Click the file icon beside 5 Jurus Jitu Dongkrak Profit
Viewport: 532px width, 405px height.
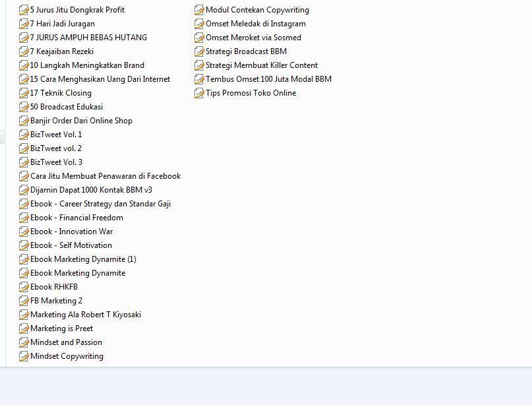click(x=24, y=10)
